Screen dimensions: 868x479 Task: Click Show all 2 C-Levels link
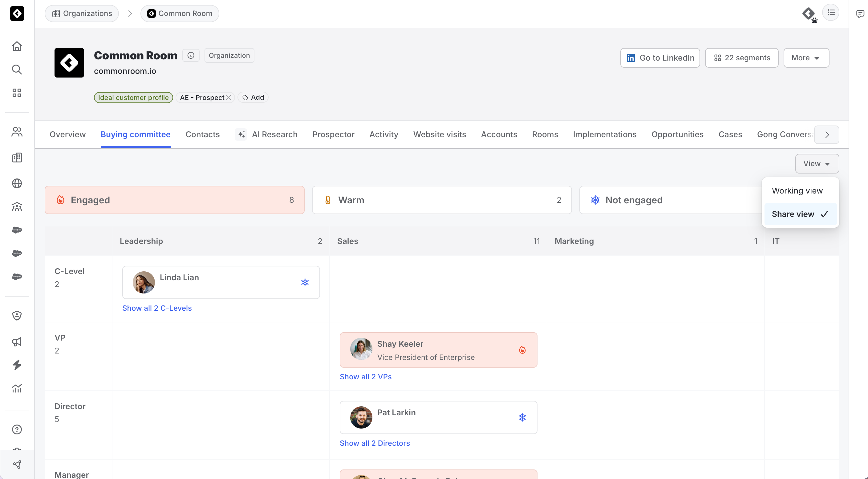click(157, 308)
